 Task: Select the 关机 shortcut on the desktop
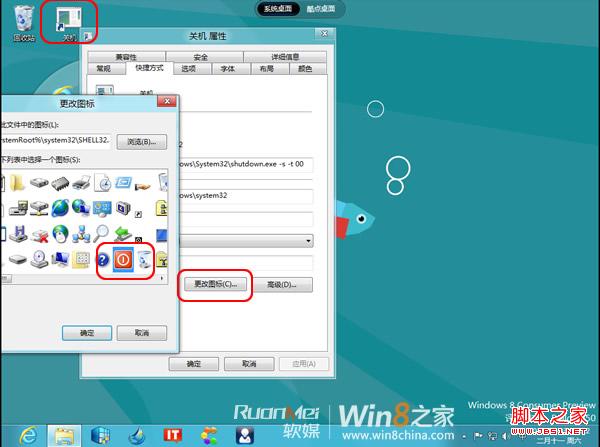69,23
